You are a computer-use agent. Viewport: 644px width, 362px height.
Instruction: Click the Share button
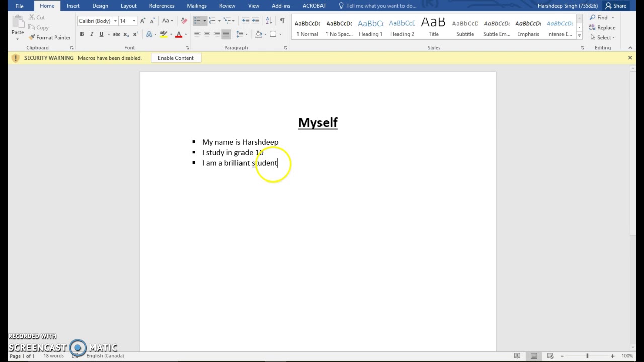tap(616, 6)
